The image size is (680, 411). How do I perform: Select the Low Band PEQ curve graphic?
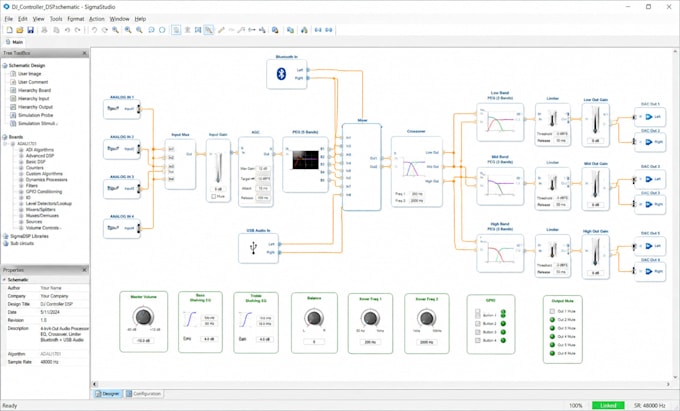pyautogui.click(x=500, y=121)
